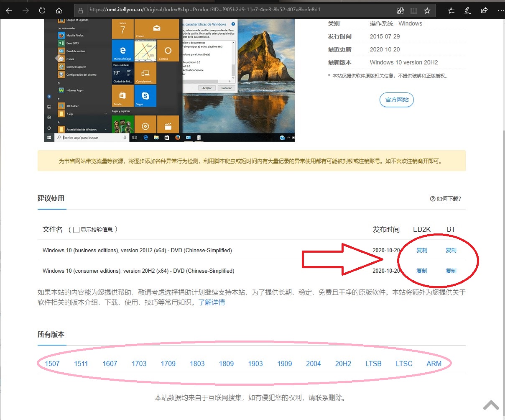Select version 1507
Screen dimensions: 505x420
tap(52, 364)
